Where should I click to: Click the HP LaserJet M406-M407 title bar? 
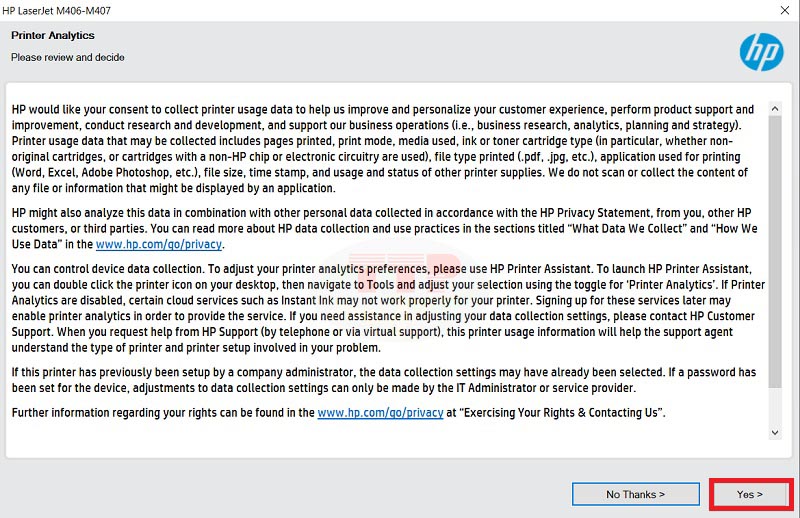coord(300,11)
